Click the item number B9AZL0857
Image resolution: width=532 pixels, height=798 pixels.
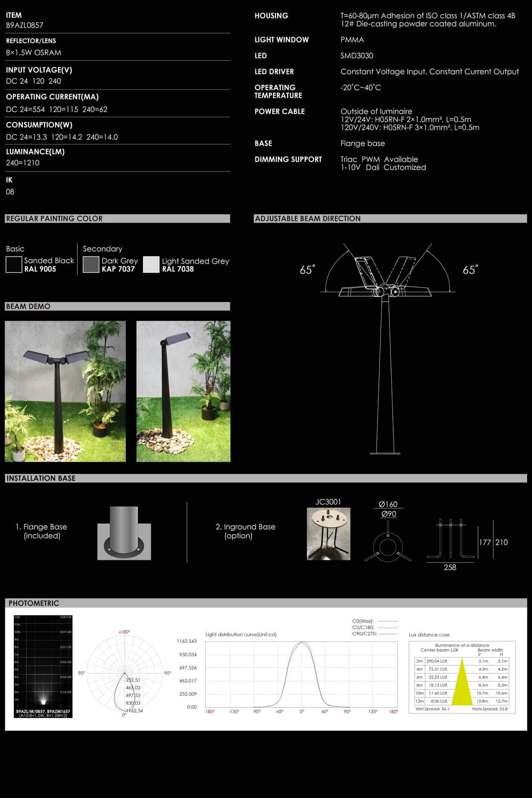click(25, 25)
